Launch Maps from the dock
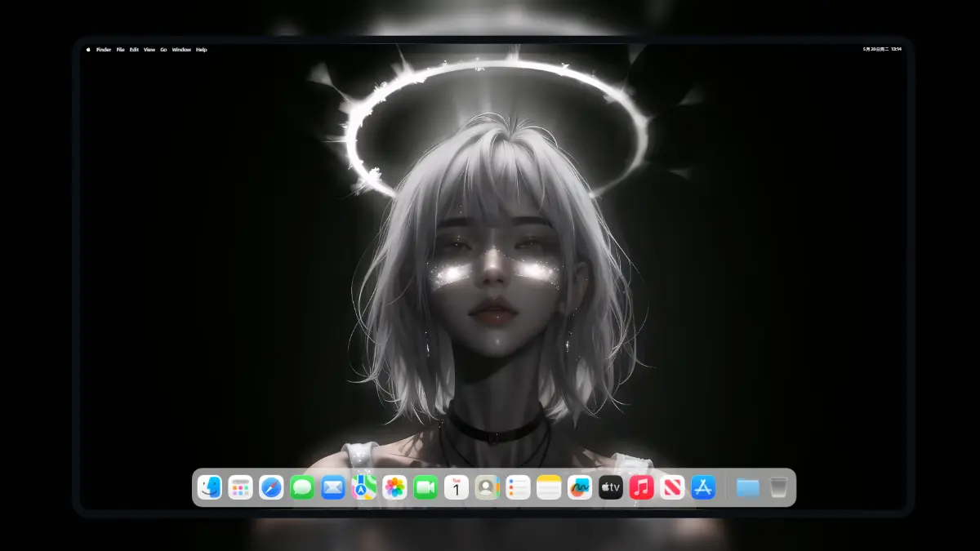980x551 pixels. pyautogui.click(x=364, y=487)
